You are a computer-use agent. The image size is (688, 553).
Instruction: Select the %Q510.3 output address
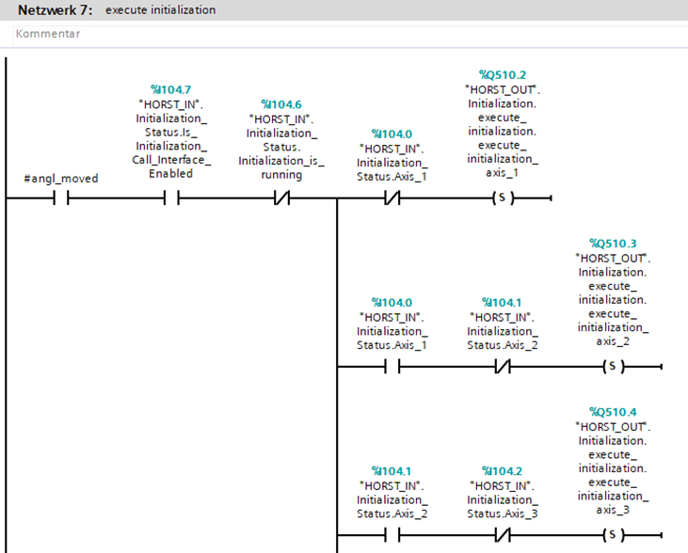point(612,243)
